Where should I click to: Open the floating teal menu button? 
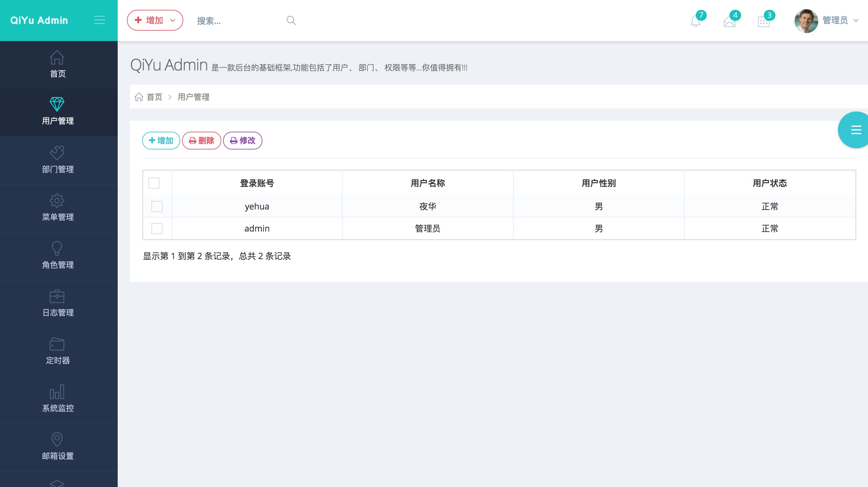854,130
